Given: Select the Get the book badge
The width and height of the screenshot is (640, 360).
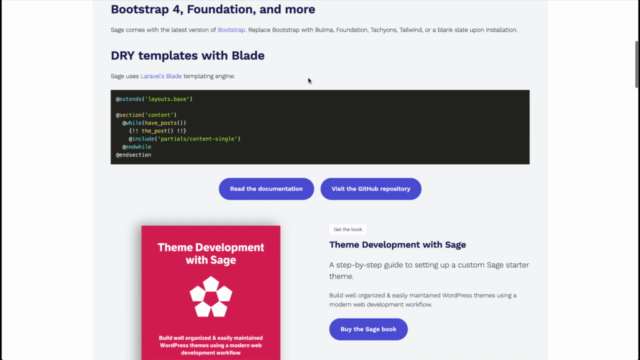Looking at the screenshot, I should [348, 229].
